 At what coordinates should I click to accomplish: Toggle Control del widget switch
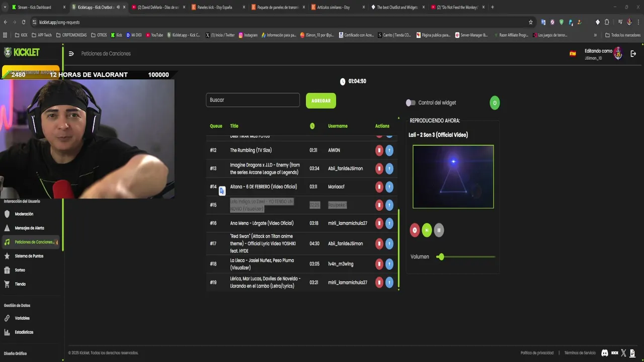tap(411, 103)
